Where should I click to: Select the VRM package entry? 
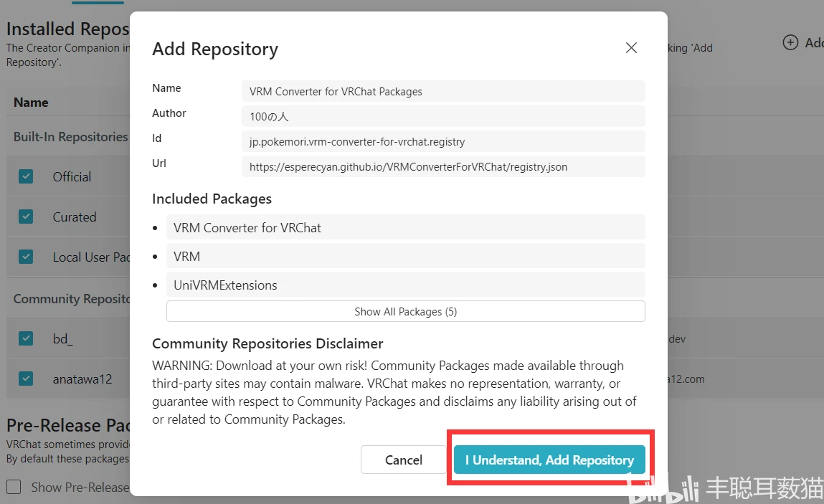point(405,256)
